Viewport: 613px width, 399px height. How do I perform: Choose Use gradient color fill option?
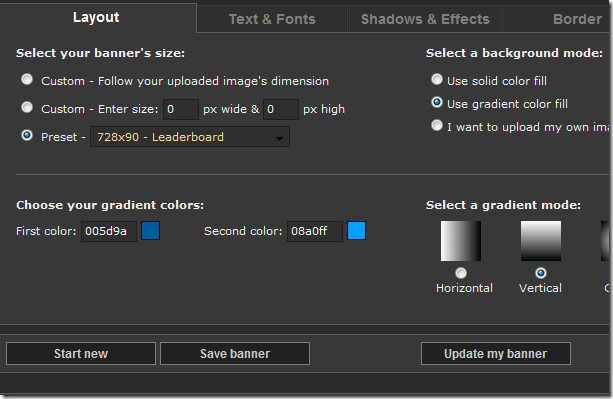tap(437, 102)
